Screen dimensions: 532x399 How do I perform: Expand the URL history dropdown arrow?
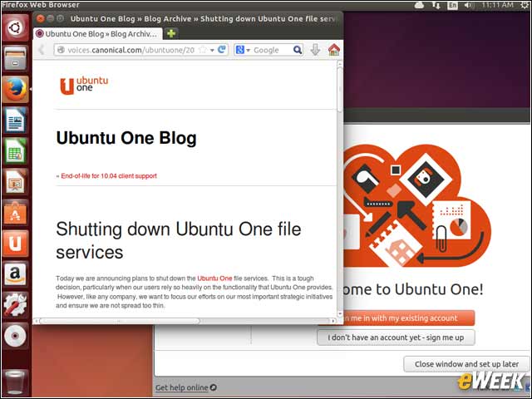(212, 50)
